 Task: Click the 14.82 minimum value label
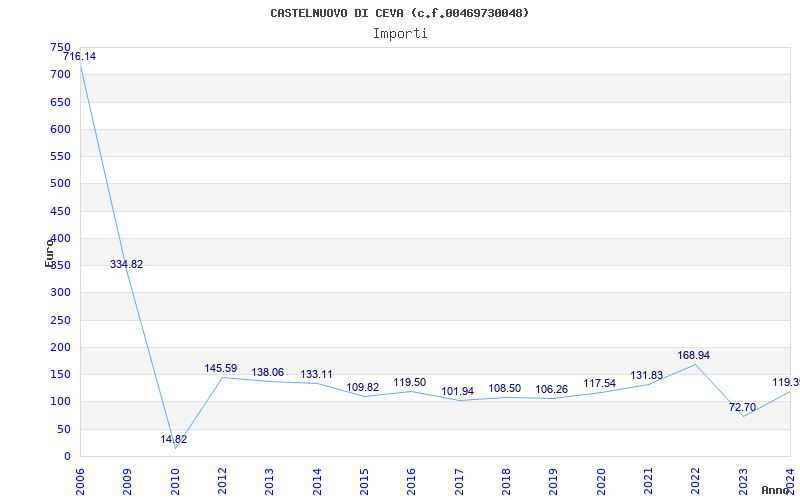[x=174, y=439]
